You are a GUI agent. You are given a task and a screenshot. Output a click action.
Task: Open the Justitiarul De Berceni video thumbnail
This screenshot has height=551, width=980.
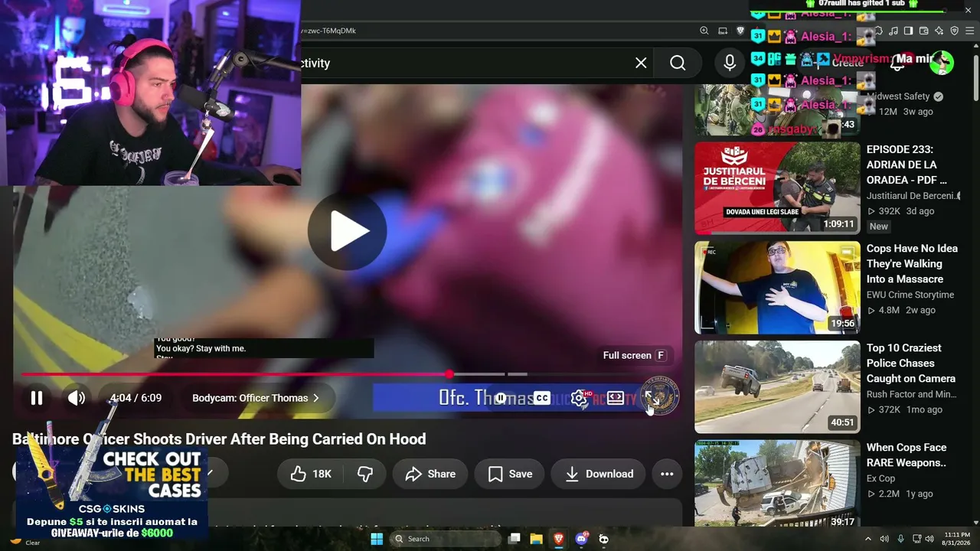coord(777,188)
